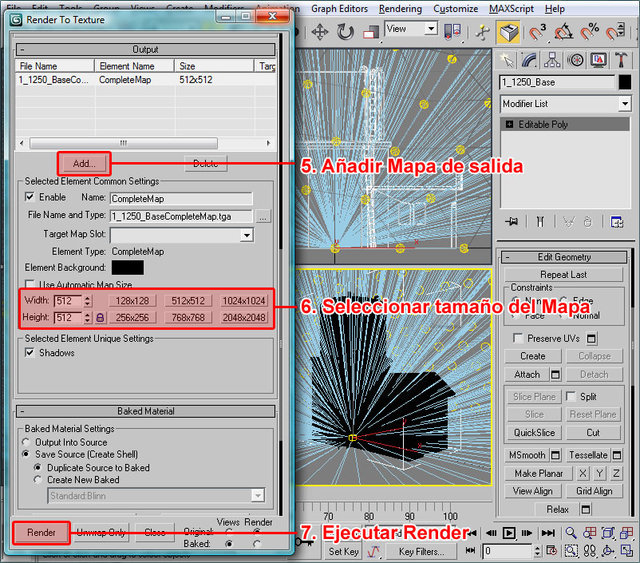The width and height of the screenshot is (640, 563).
Task: Click the Element Background black color swatch
Action: 127,267
